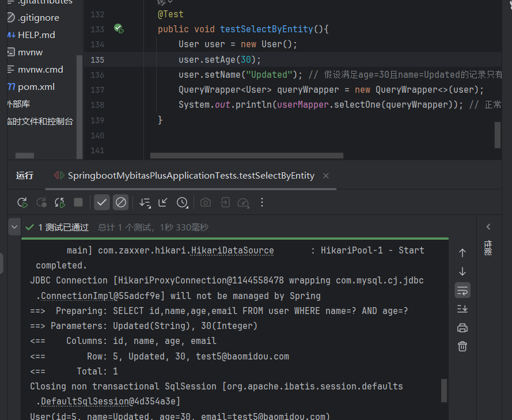Select mvnw file in project tree
This screenshot has height=420, width=512.
click(x=30, y=52)
